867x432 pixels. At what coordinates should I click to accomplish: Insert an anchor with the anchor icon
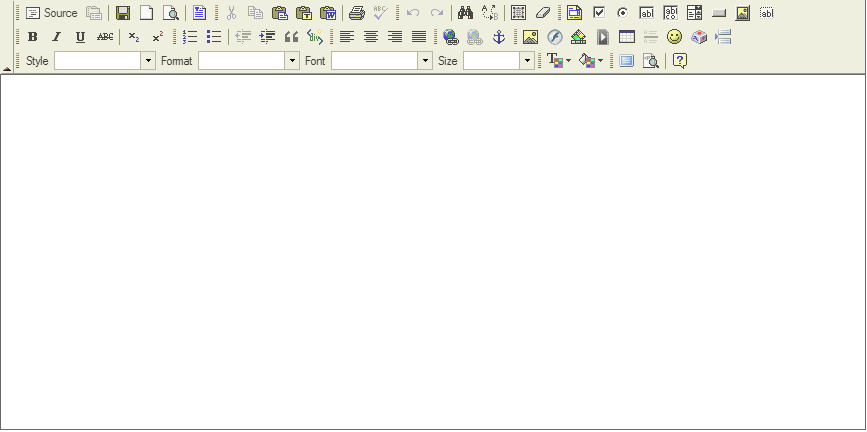click(x=499, y=37)
